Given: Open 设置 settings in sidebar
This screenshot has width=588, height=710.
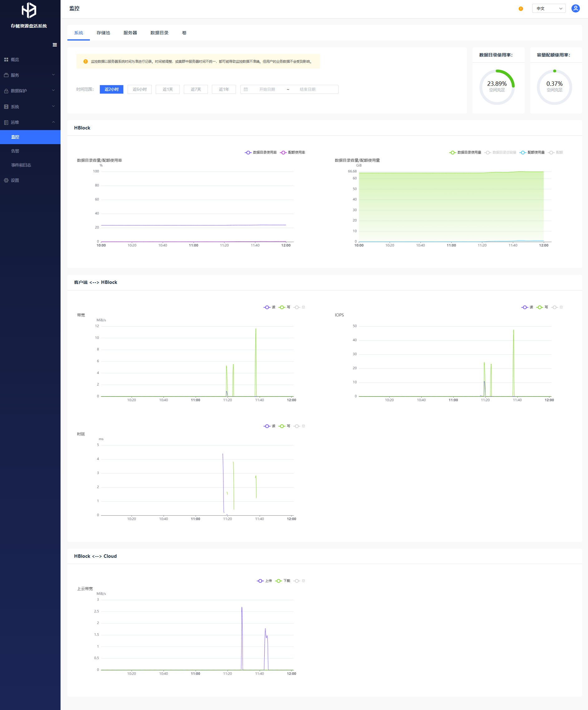Looking at the screenshot, I should (30, 180).
